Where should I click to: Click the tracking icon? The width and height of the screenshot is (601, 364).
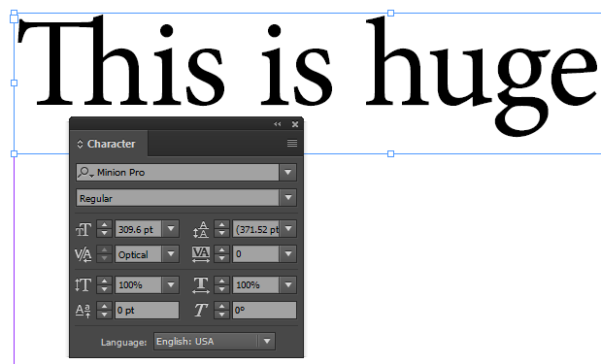201,254
